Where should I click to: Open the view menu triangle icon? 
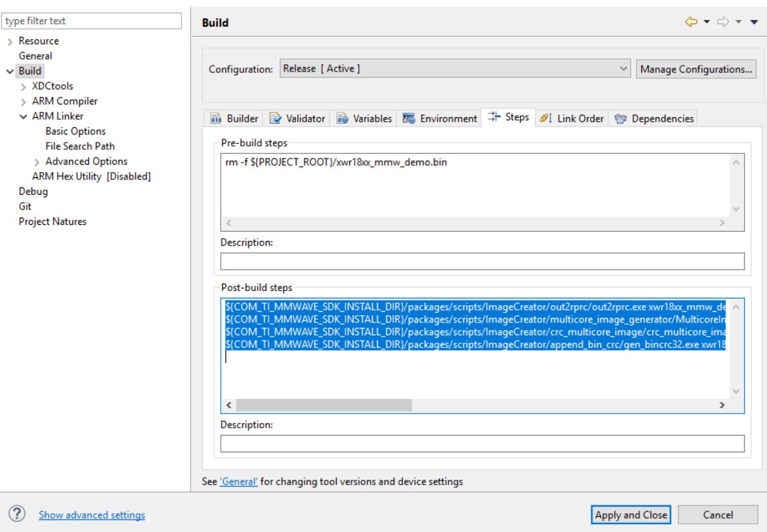point(754,23)
